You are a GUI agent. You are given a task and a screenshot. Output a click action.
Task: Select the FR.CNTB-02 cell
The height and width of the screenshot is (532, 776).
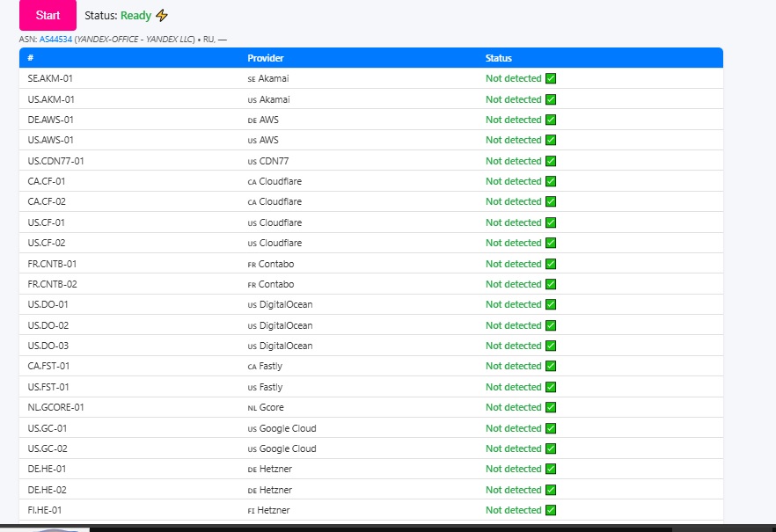pyautogui.click(x=53, y=284)
